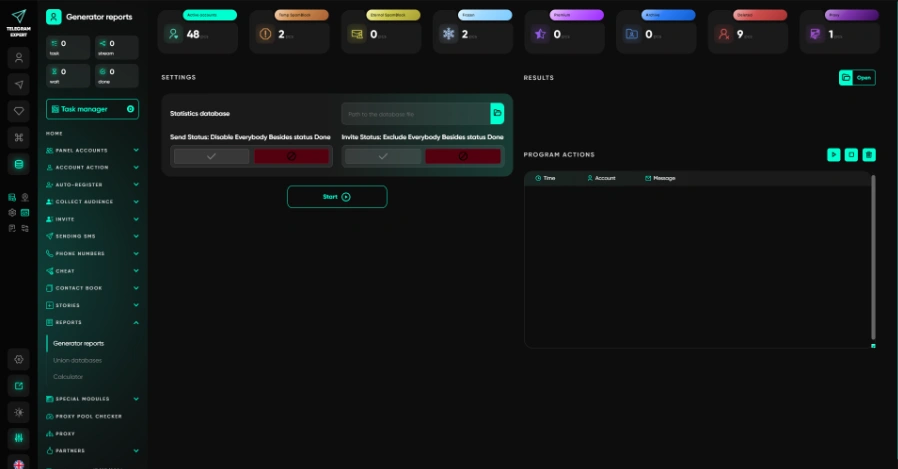Screen dimensions: 898x469
Task: Click the play icon in Program Actions
Action: point(833,155)
